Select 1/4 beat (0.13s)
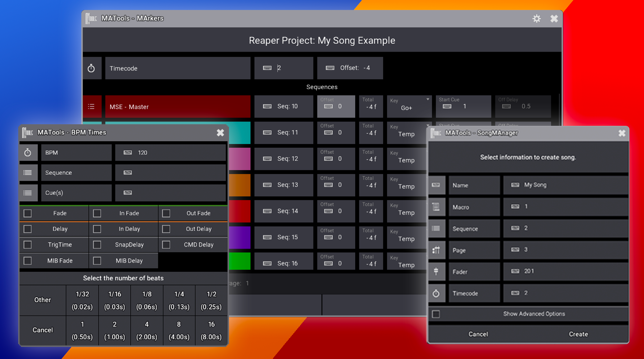The image size is (644, 359). [179, 301]
